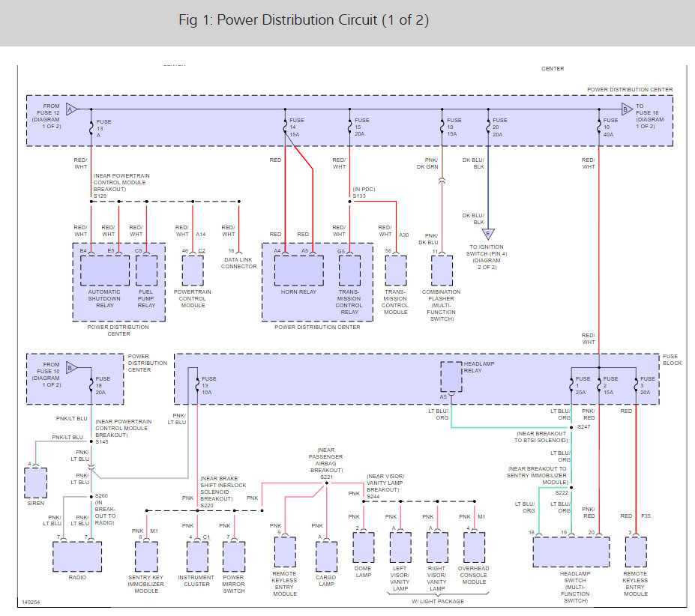695x616 pixels.
Task: Click the 'F35' wire label
Action: 646,516
